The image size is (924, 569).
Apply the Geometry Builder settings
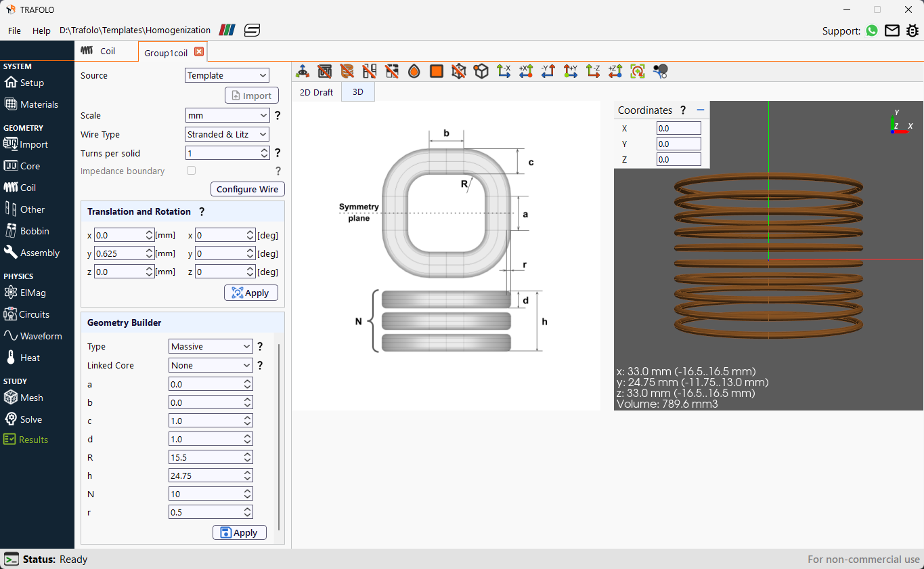(239, 532)
